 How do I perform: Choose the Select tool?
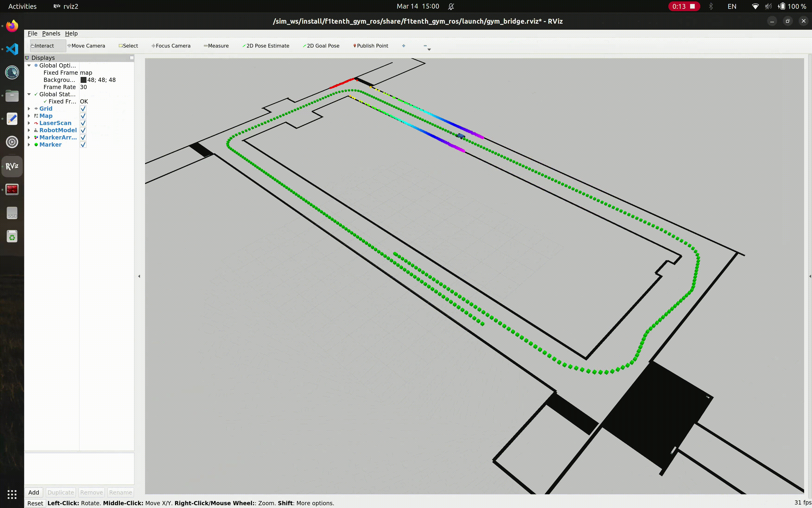coord(129,46)
